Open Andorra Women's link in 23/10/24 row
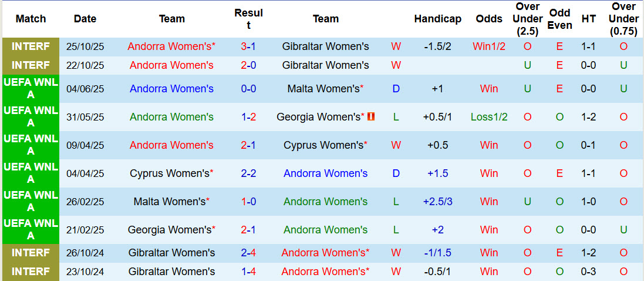 coord(325,272)
